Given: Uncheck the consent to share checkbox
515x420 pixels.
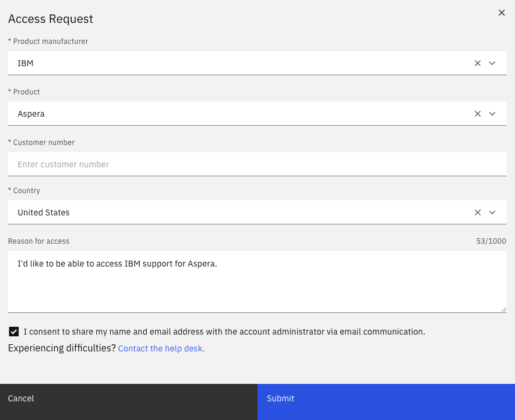Looking at the screenshot, I should click(x=14, y=332).
